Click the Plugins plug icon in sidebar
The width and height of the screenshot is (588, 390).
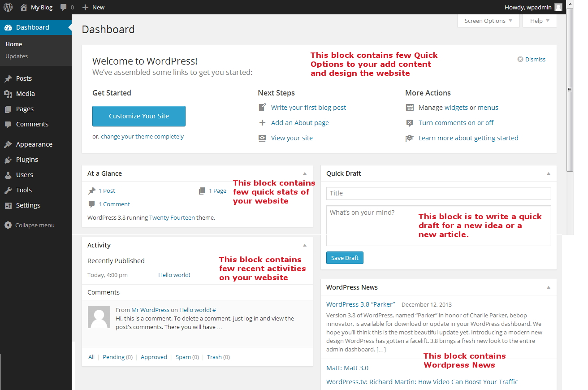click(x=8, y=160)
